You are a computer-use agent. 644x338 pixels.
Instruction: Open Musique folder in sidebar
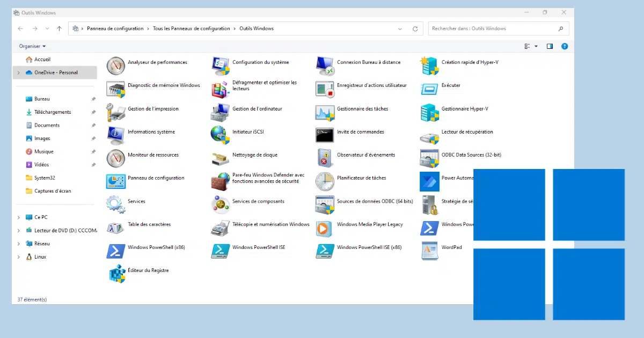click(x=44, y=151)
